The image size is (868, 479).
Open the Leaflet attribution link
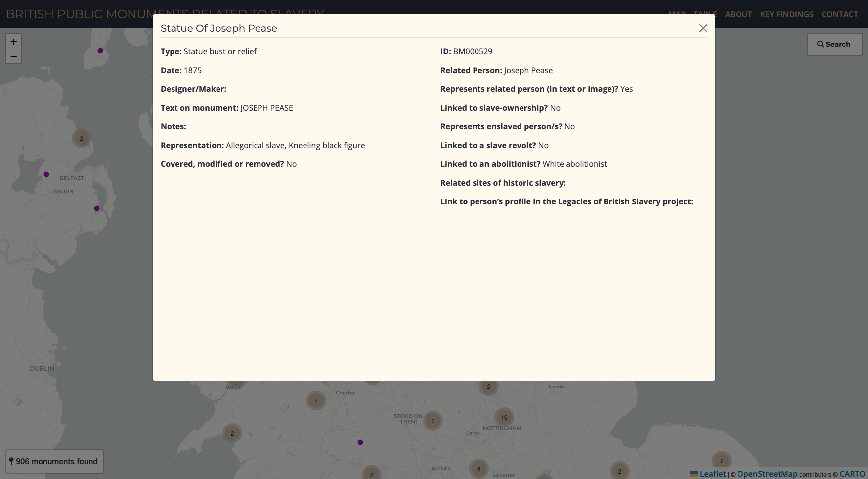pos(712,474)
